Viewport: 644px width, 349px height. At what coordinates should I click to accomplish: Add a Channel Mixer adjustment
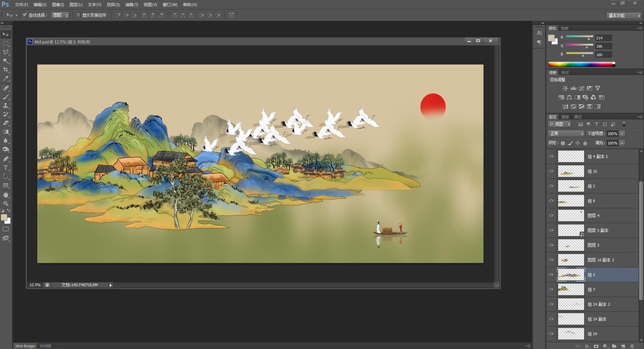pyautogui.click(x=593, y=97)
